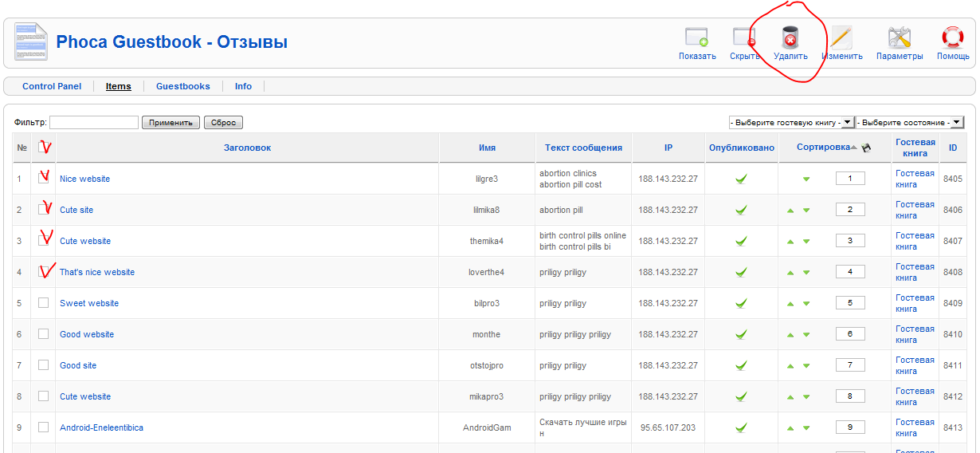Click the Помощь (Help) lifebuoy icon
Image resolution: width=980 pixels, height=453 pixels.
pos(953,38)
